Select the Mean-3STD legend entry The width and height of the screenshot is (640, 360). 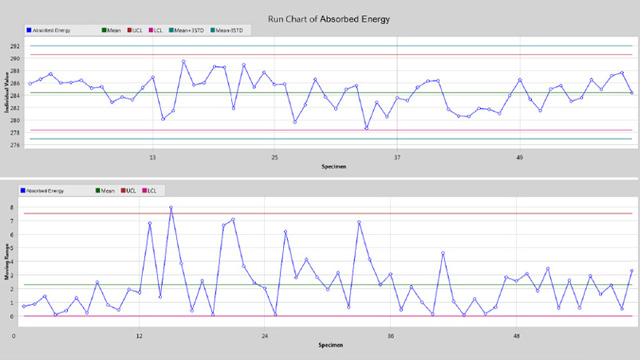227,30
